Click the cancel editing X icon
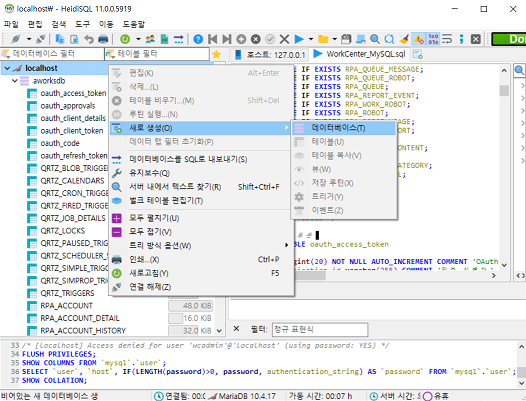526x401 pixels. [284, 39]
